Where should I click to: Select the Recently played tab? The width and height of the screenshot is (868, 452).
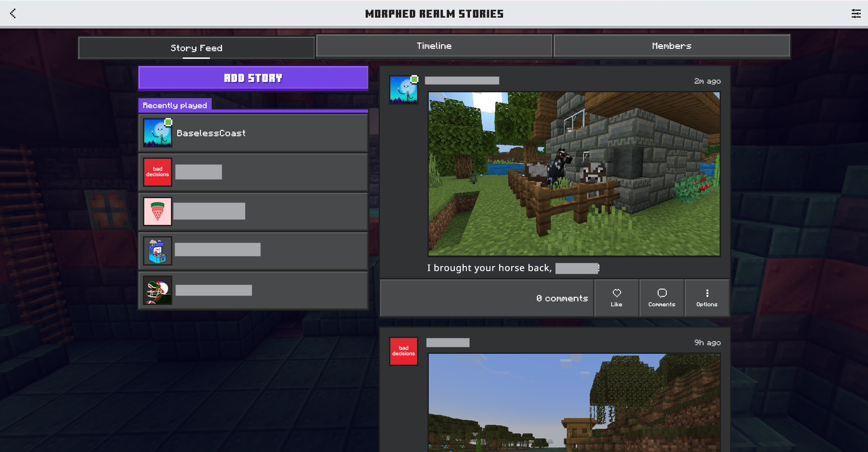point(175,105)
